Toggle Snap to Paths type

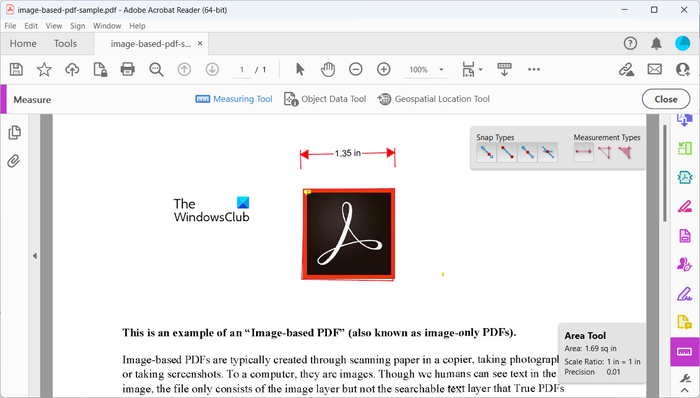point(486,153)
